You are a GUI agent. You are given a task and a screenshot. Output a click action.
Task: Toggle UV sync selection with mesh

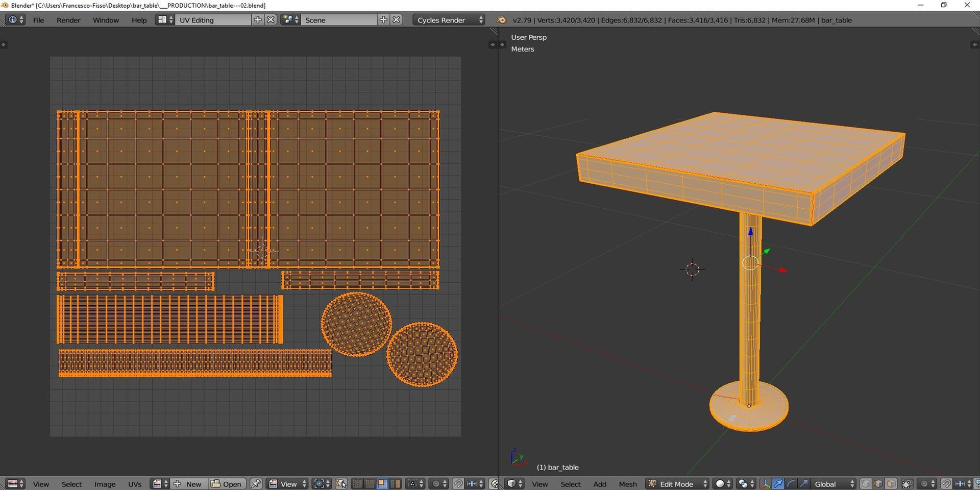coord(341,483)
